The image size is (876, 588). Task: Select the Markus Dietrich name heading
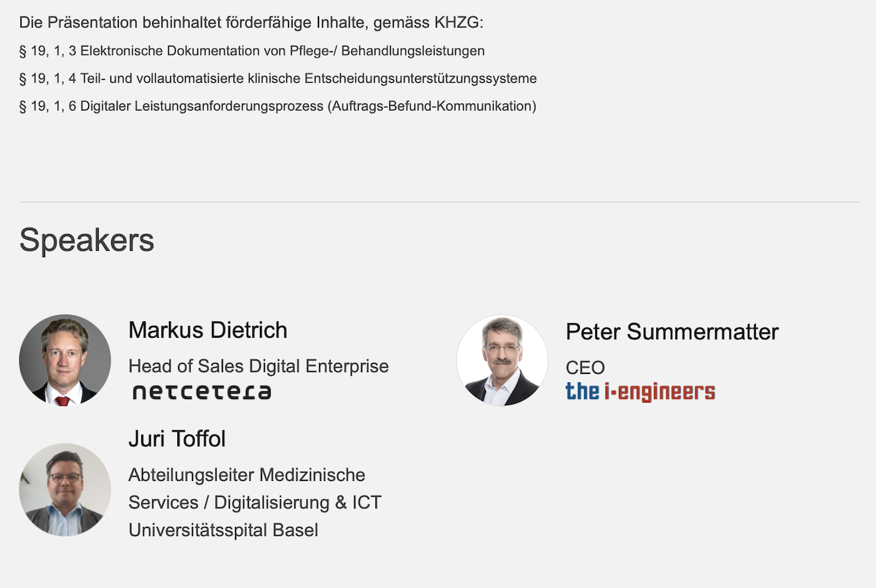[208, 330]
